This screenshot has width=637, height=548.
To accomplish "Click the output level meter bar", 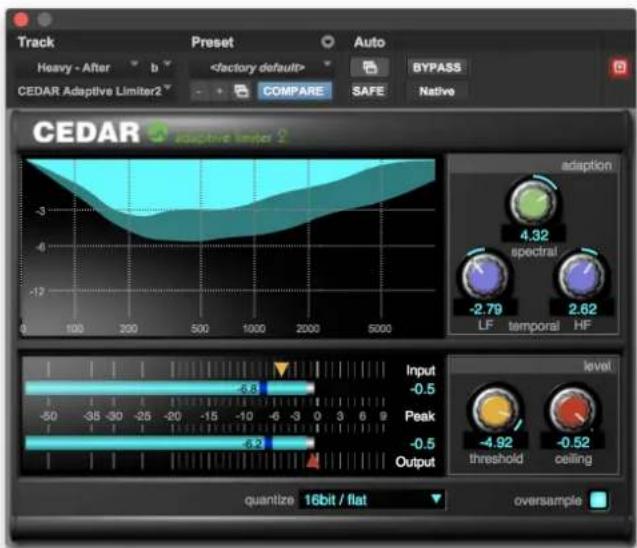I will tap(169, 443).
